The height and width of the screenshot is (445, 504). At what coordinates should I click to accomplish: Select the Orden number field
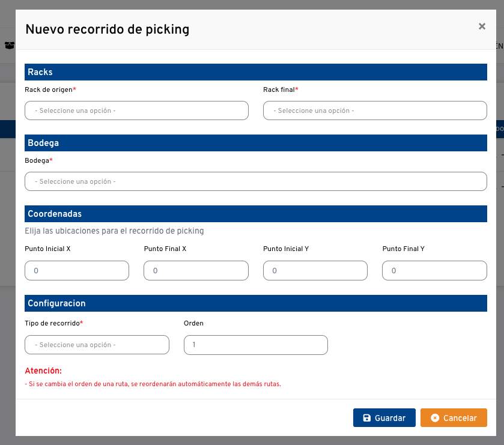(255, 345)
